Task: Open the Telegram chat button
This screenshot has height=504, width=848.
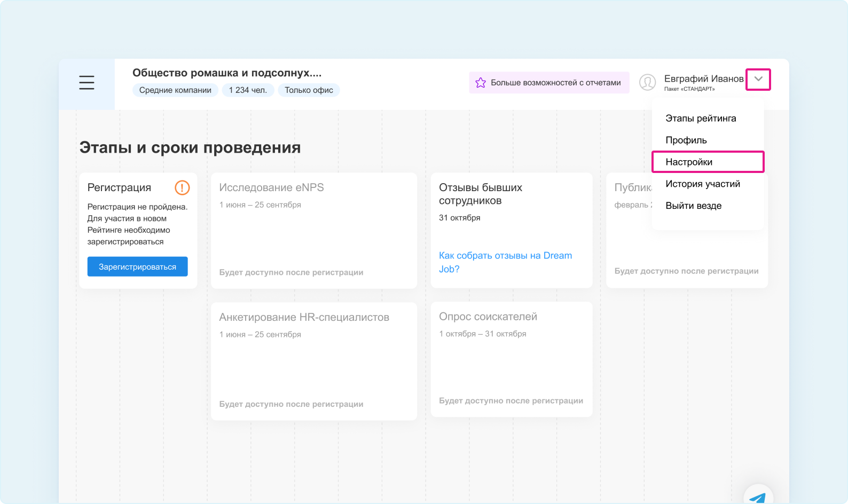Action: tap(758, 497)
